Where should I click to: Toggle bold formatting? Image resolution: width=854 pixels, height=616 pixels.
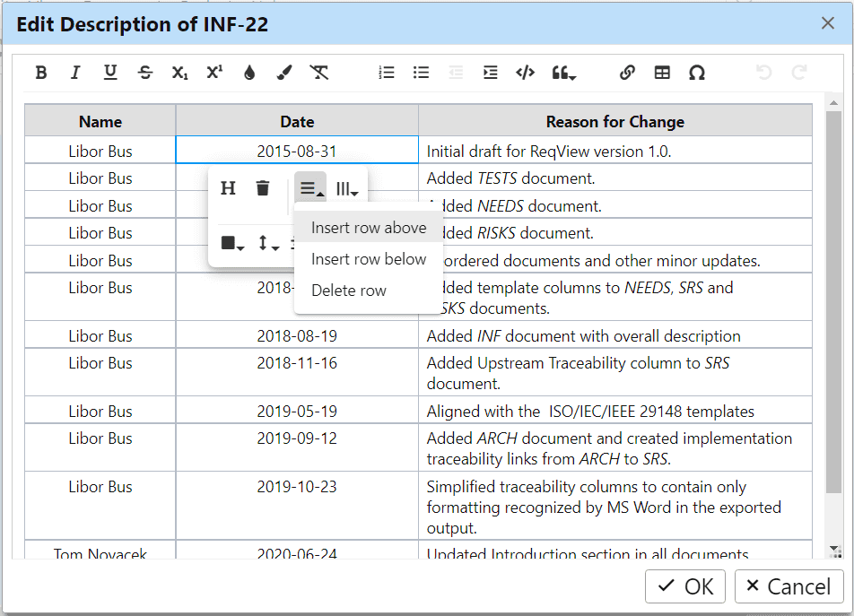41,73
